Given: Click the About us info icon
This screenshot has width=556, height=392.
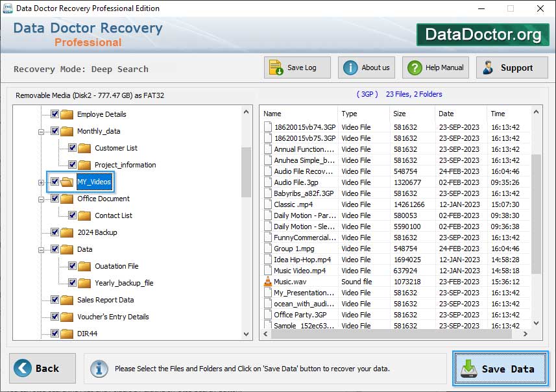Looking at the screenshot, I should (x=350, y=67).
